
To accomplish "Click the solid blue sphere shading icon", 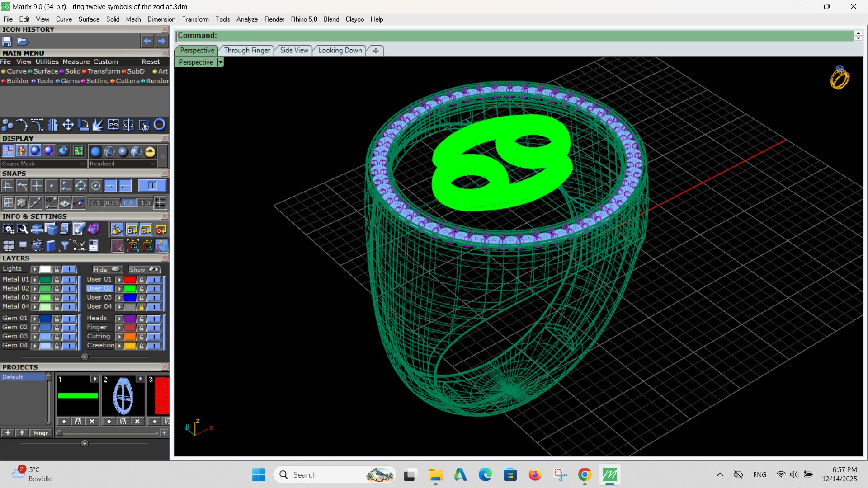I will point(95,152).
